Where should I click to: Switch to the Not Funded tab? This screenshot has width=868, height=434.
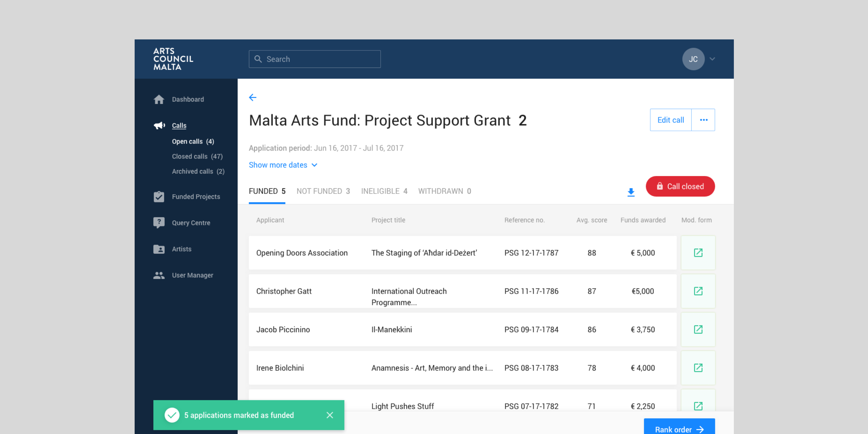tap(323, 191)
